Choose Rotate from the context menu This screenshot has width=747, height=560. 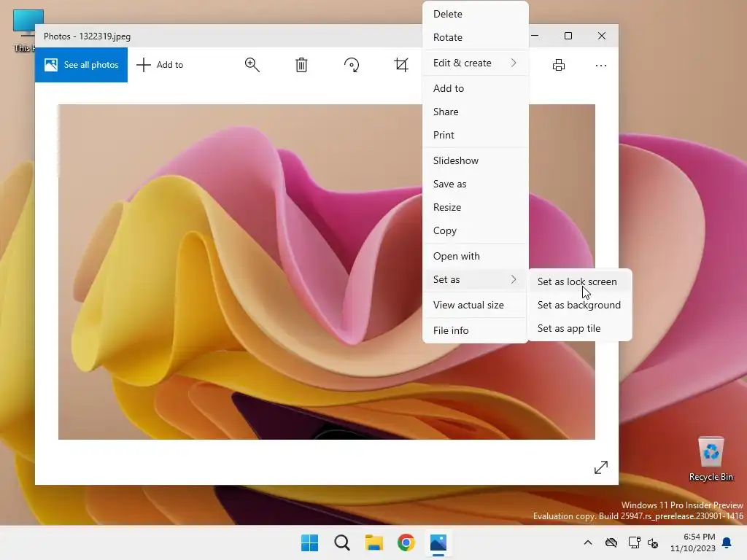(475, 37)
